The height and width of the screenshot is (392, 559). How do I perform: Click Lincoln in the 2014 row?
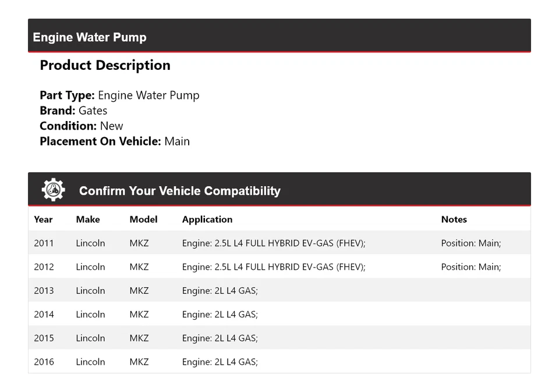pyautogui.click(x=90, y=315)
